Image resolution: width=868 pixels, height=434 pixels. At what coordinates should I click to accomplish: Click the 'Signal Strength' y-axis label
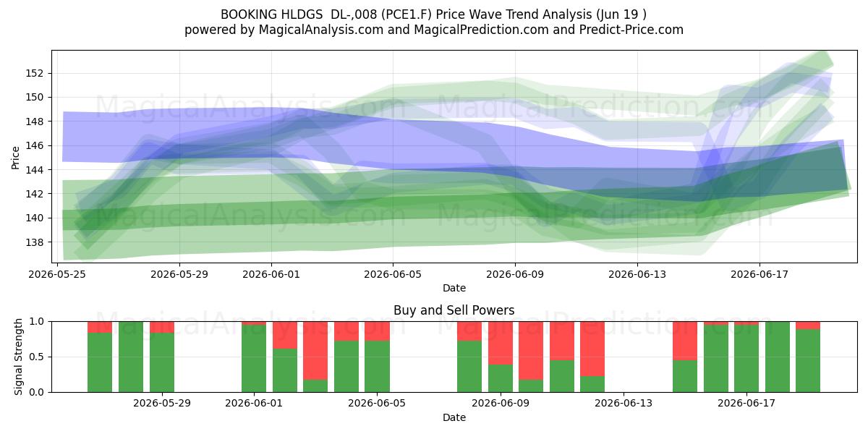click(19, 357)
